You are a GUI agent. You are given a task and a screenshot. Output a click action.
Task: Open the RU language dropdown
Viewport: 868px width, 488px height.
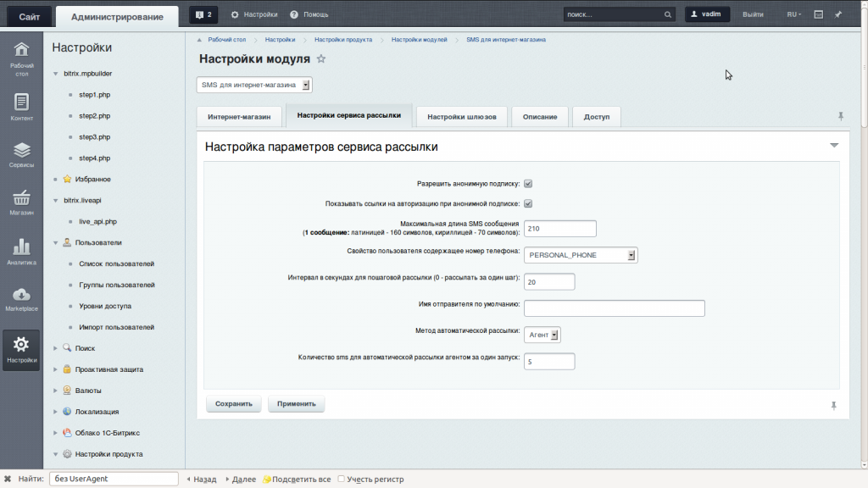(793, 14)
